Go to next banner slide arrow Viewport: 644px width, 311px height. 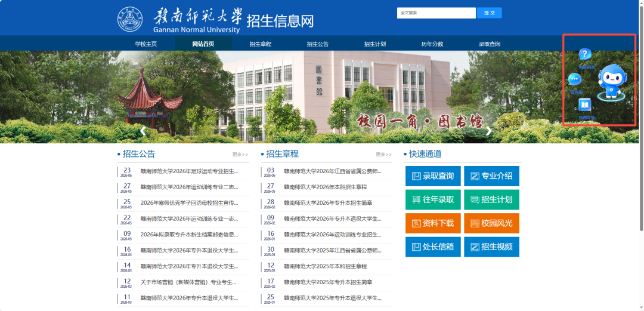click(x=489, y=131)
